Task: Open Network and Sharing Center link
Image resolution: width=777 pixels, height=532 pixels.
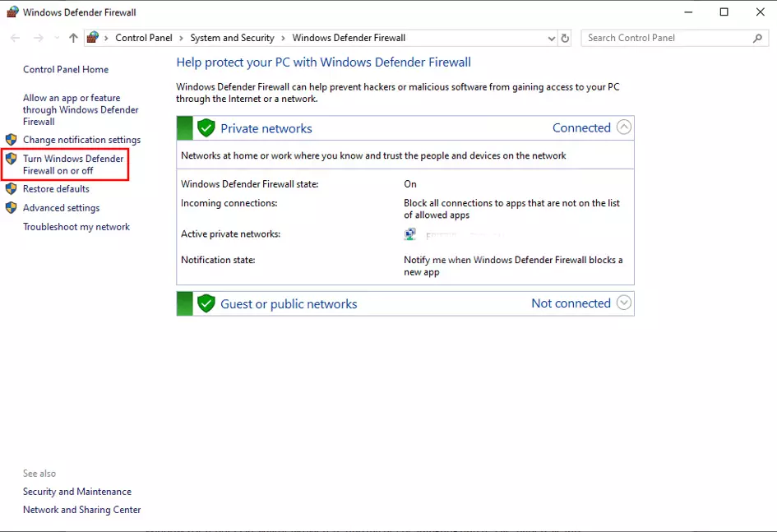Action: [x=81, y=510]
